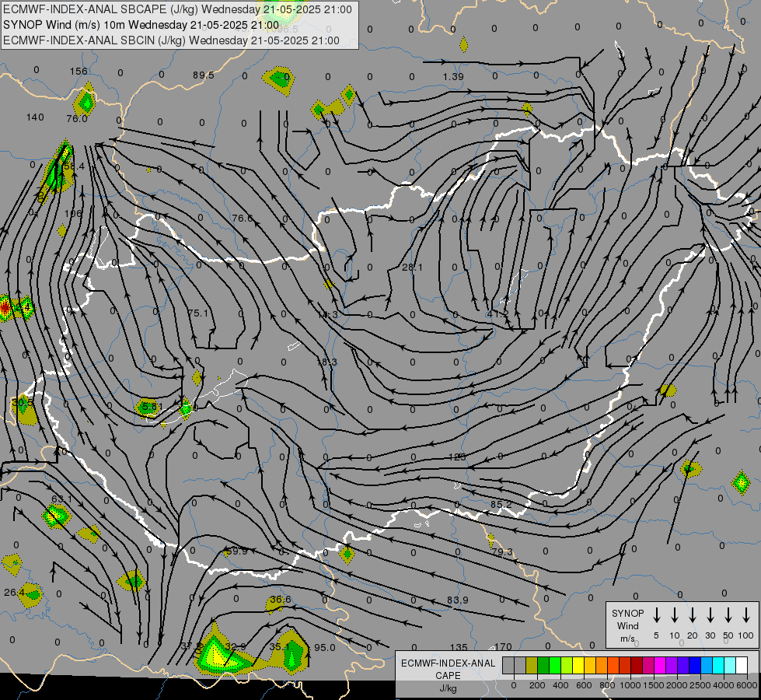Click the 5 m/s wind arrow in legend

click(x=656, y=615)
